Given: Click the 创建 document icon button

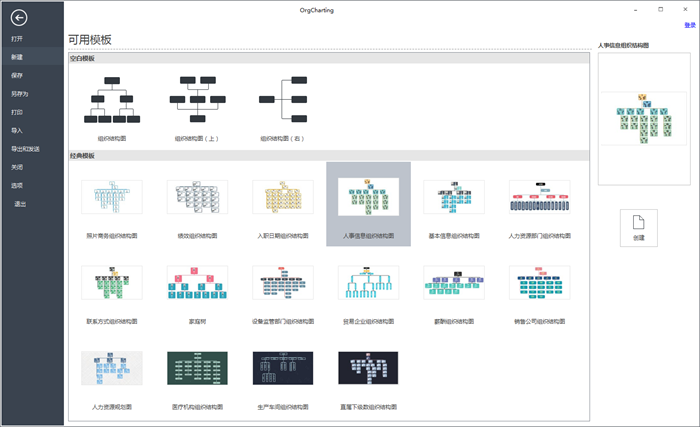Looking at the screenshot, I should (x=639, y=227).
